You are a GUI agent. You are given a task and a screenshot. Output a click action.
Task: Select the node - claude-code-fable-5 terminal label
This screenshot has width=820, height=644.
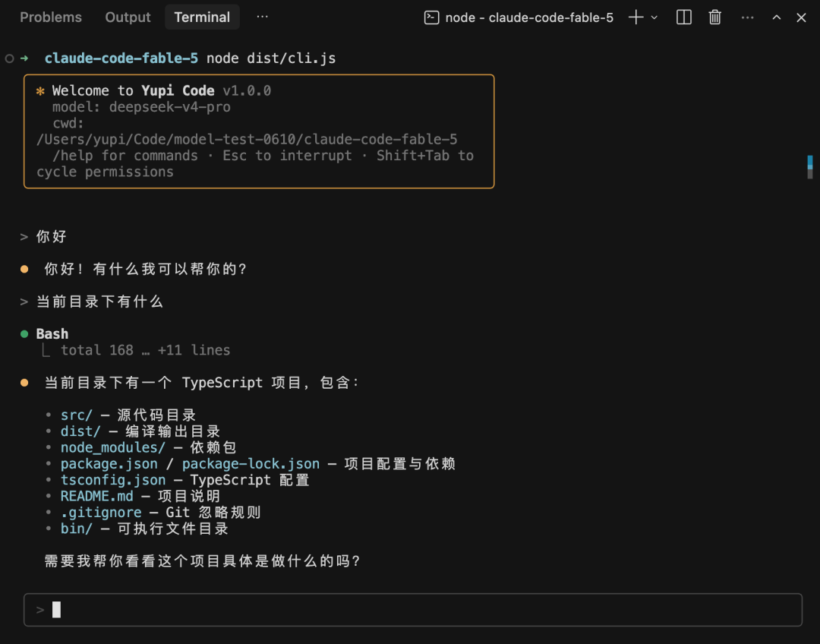529,17
